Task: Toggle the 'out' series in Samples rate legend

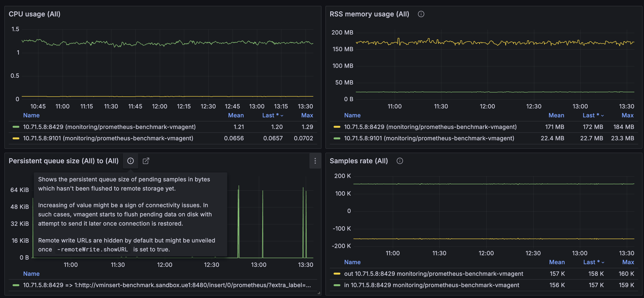Action: [x=433, y=274]
